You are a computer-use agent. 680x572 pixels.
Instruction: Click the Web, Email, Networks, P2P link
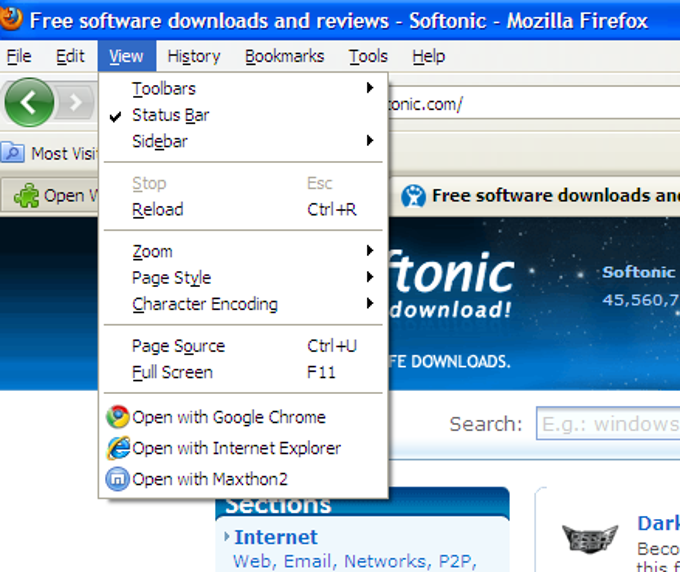(x=355, y=561)
